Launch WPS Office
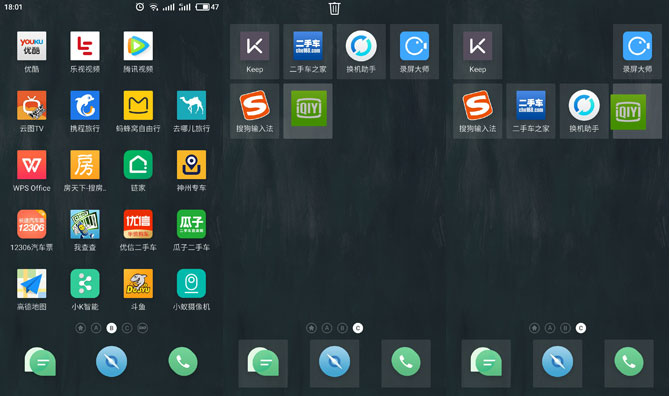Screen dimensions: 670x396 [x=32, y=164]
